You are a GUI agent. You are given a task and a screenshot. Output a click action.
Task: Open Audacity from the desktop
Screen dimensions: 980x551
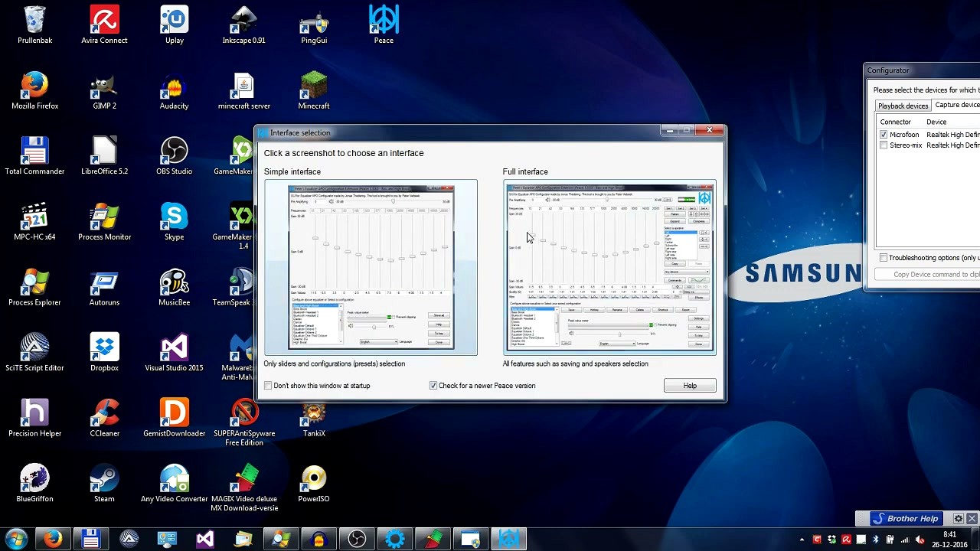click(174, 86)
